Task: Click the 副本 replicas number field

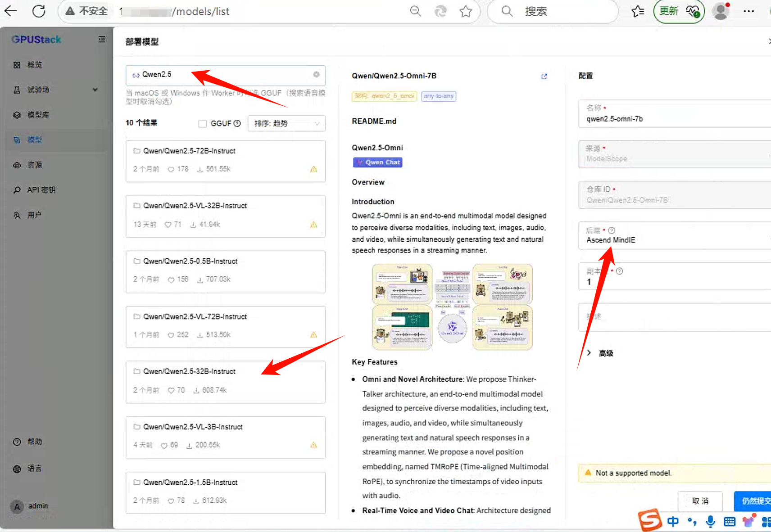Action: [x=675, y=276]
